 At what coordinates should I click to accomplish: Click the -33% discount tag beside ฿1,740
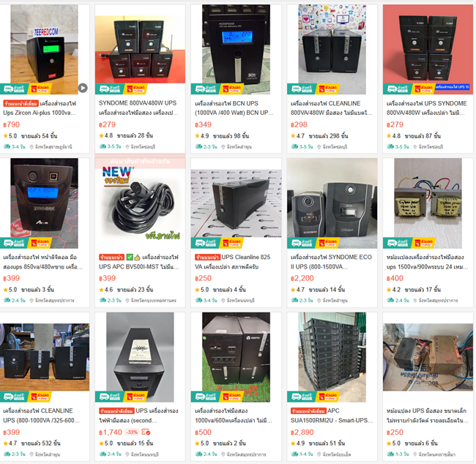(x=132, y=432)
